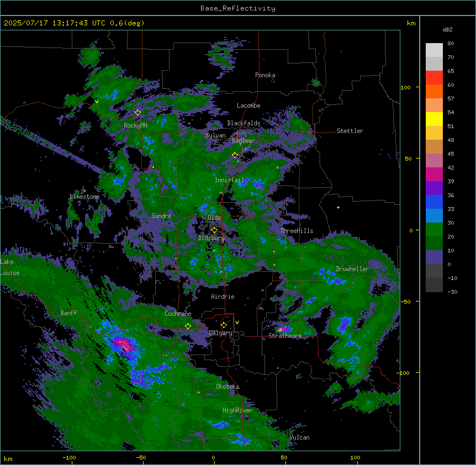Click the yellow 54 dBZ color swatch
476x465 pixels.
[434, 119]
